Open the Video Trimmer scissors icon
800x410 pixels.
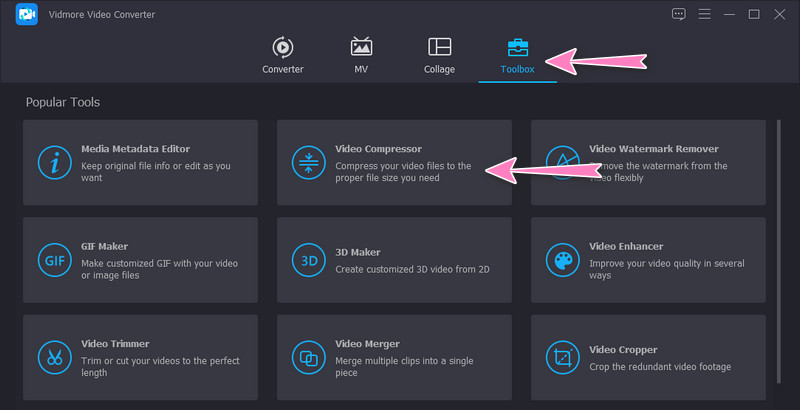pyautogui.click(x=52, y=357)
